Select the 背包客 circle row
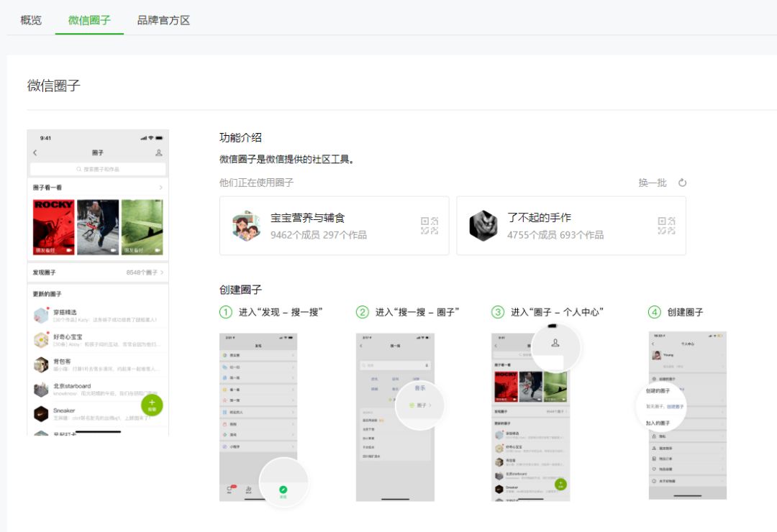 pos(98,364)
